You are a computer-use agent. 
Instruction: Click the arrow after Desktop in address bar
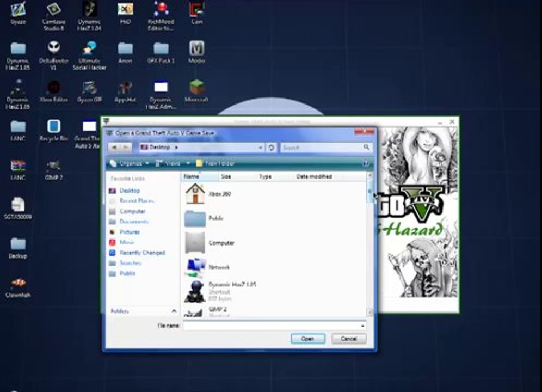(177, 148)
